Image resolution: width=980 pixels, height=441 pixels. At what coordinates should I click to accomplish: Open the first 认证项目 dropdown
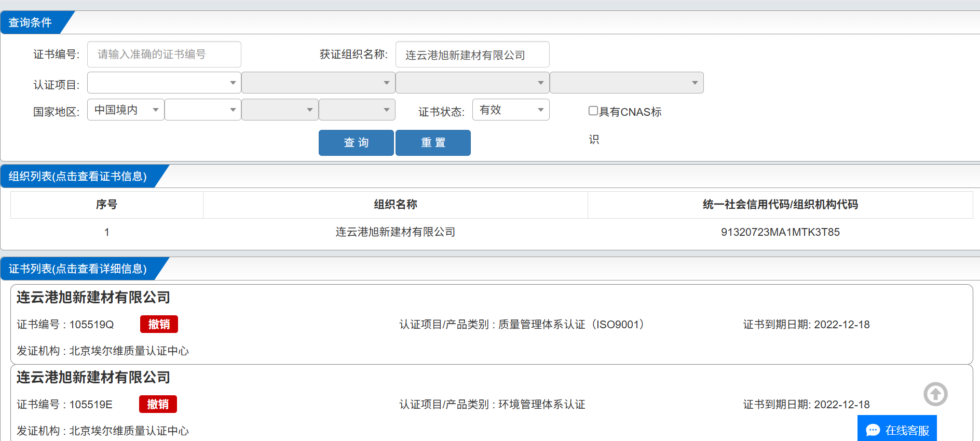coord(164,83)
